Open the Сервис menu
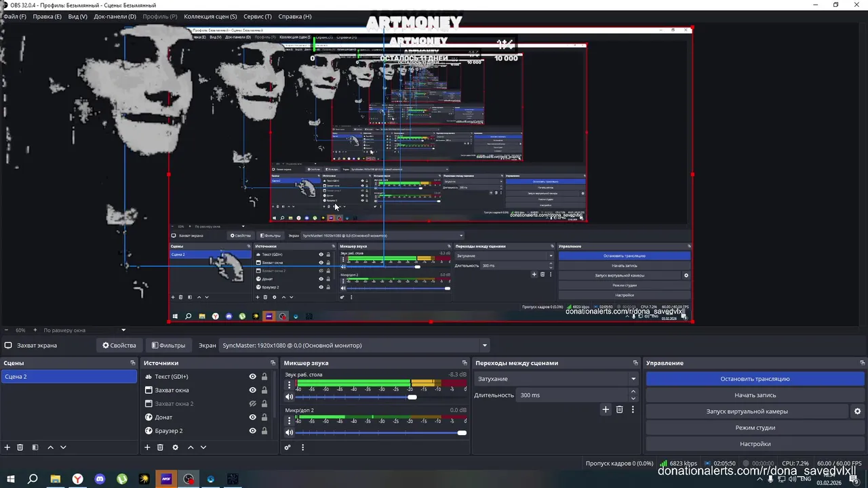Screen dimensions: 868x488 click(257, 16)
